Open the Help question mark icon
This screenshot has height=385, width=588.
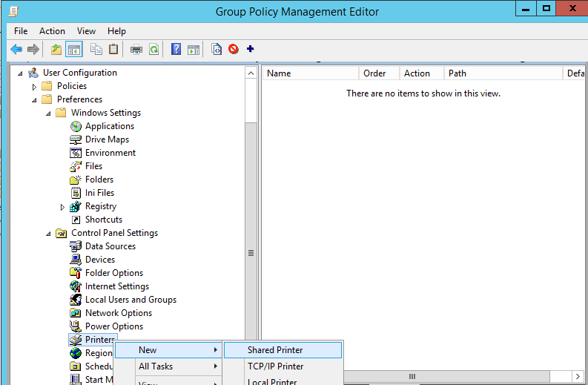point(176,49)
